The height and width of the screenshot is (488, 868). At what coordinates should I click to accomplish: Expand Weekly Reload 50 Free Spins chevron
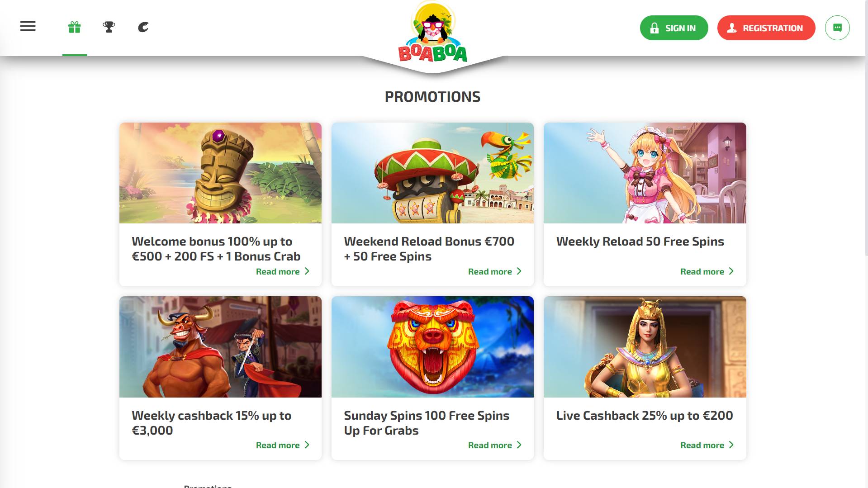click(x=731, y=271)
